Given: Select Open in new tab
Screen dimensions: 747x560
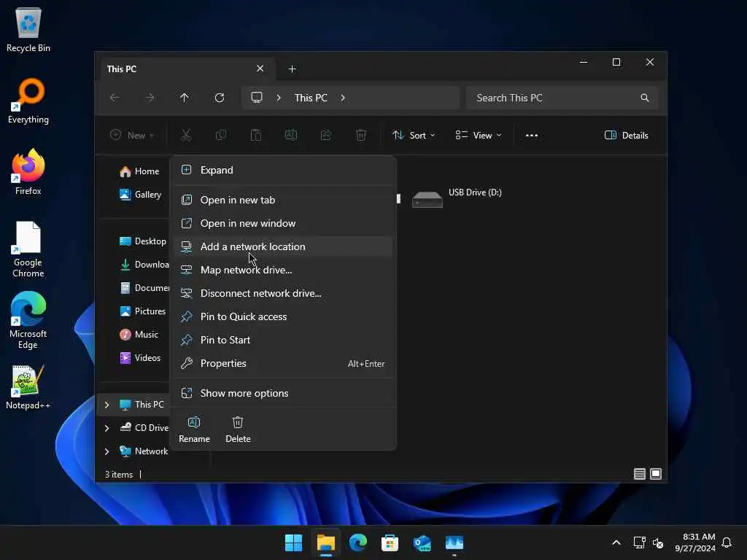Looking at the screenshot, I should click(283, 200).
